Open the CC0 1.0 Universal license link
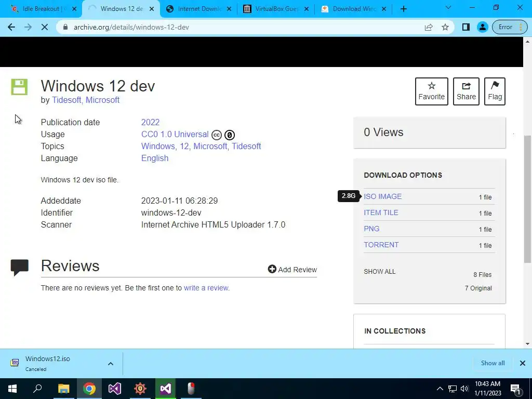532x399 pixels. tap(175, 135)
